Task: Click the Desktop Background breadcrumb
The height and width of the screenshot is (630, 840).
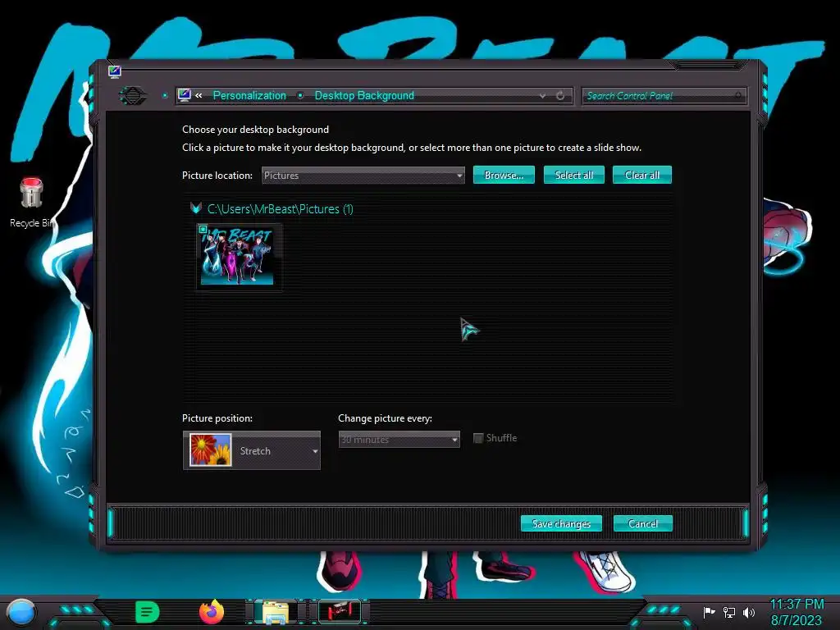Action: 364,95
